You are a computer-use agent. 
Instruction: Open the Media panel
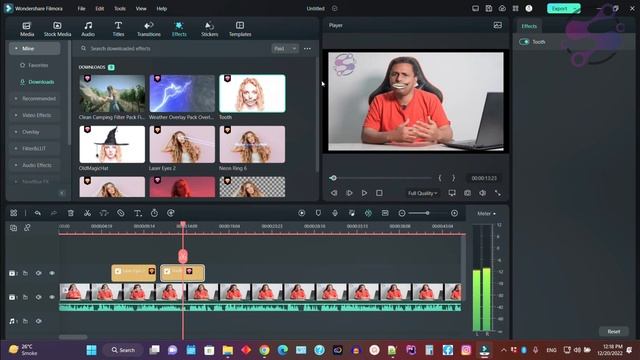[x=27, y=29]
